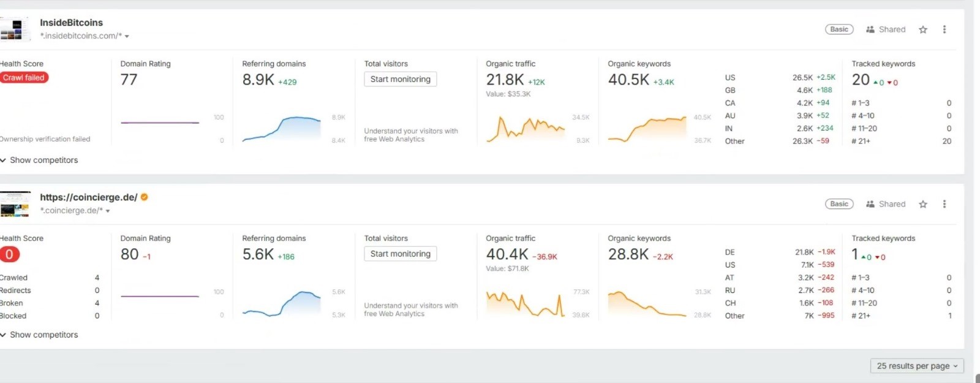Image resolution: width=980 pixels, height=383 pixels.
Task: Click InsideBitcoins organic keywords chart
Action: pos(647,129)
